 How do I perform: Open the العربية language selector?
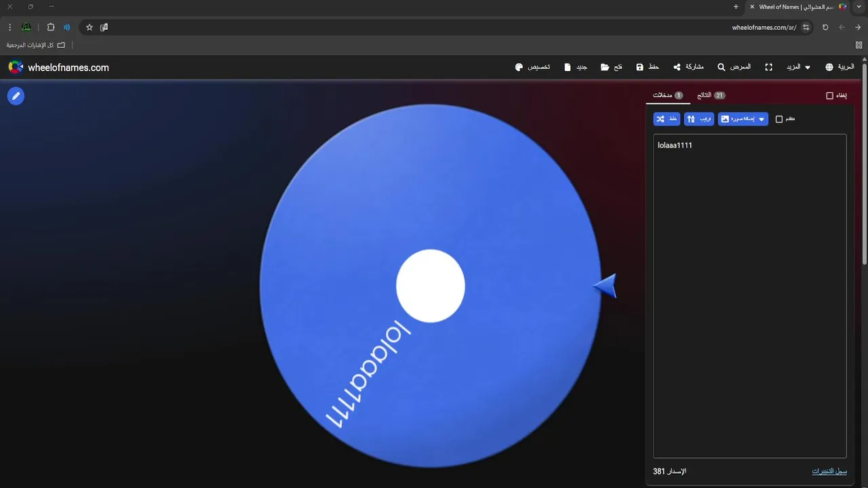point(840,67)
